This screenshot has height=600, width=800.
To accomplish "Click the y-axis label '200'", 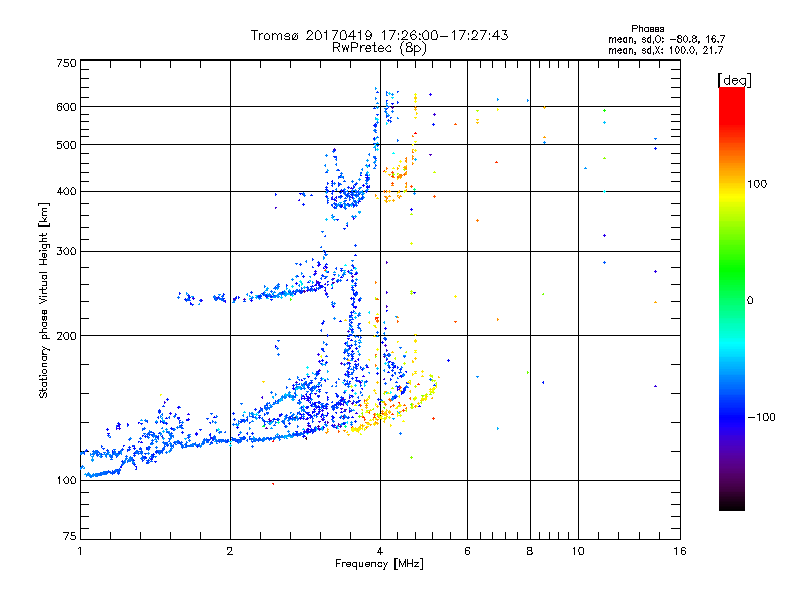I will pos(66,336).
